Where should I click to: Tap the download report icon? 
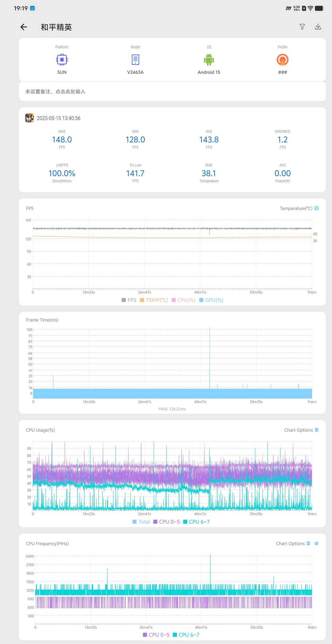(318, 27)
